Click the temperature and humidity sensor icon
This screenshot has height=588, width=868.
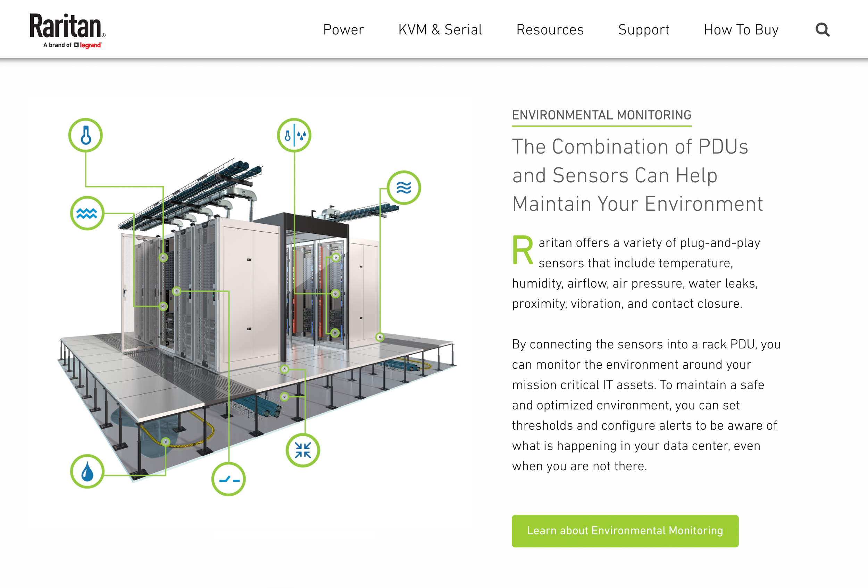(294, 135)
